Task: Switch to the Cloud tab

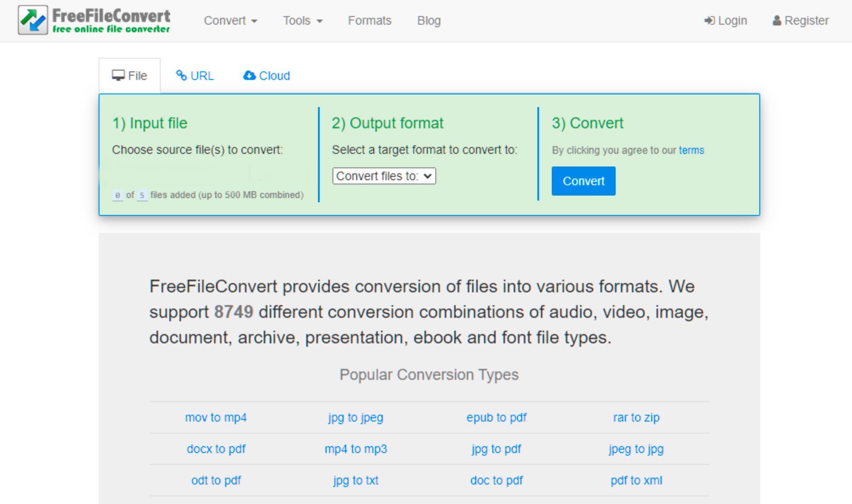Action: tap(267, 76)
